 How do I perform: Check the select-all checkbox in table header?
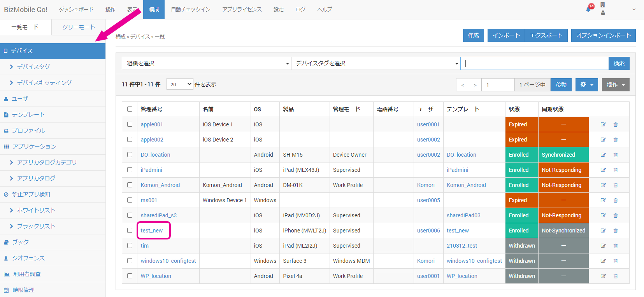coord(130,109)
